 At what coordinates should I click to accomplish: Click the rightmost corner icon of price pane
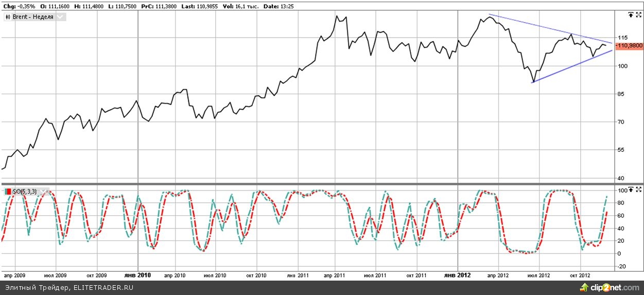639,15
